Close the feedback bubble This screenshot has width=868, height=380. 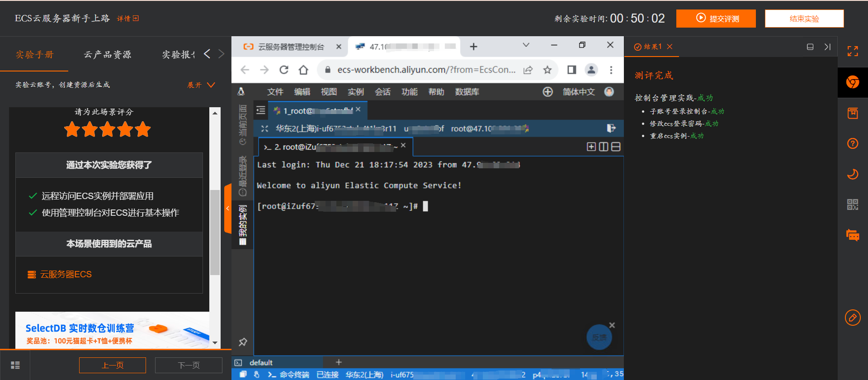click(612, 325)
